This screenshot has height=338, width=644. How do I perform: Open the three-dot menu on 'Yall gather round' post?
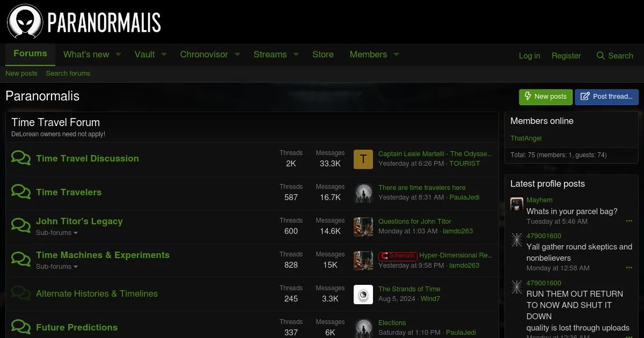point(629,268)
